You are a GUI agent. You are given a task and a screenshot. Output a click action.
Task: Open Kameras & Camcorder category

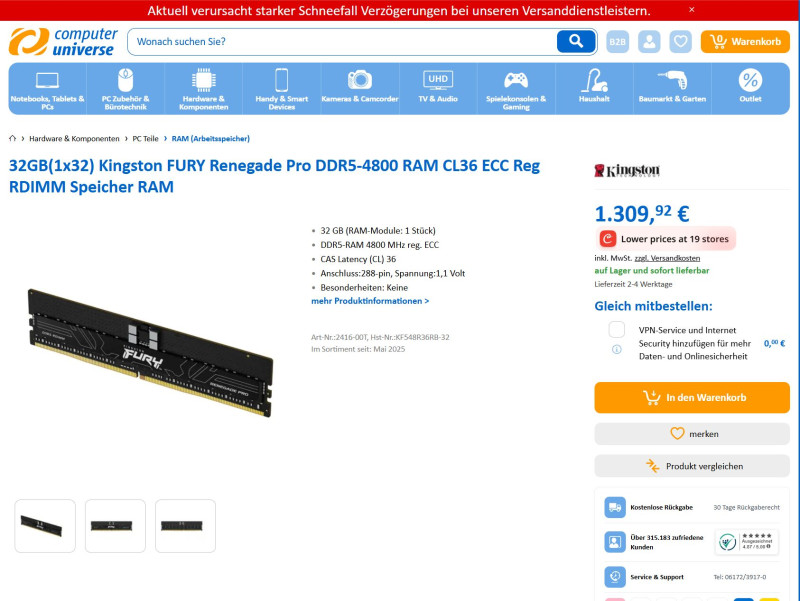(360, 88)
